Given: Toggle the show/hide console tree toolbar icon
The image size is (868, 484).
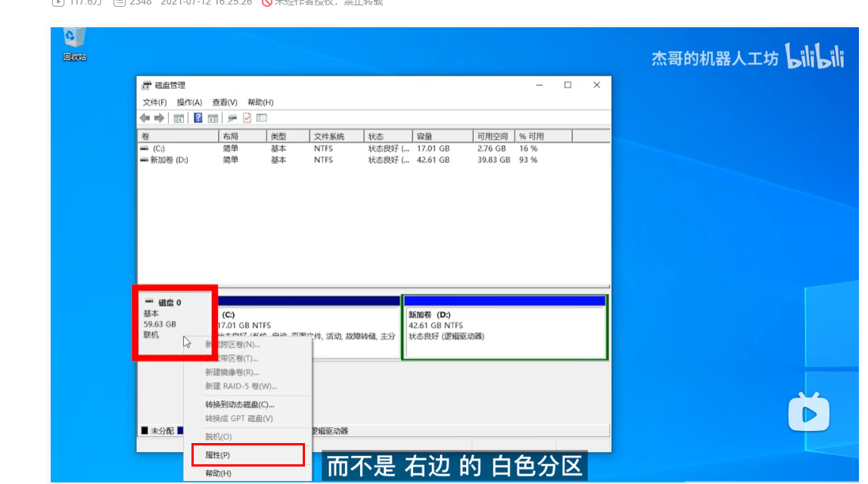Looking at the screenshot, I should [x=179, y=118].
